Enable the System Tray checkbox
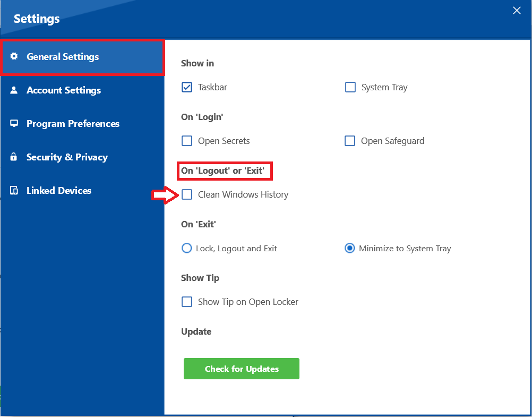This screenshot has width=532, height=417. [350, 87]
